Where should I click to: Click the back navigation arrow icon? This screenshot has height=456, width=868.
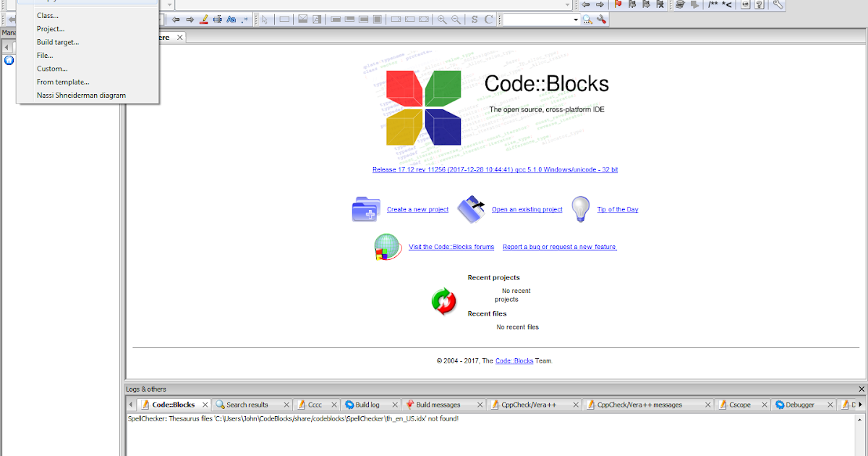[x=586, y=4]
